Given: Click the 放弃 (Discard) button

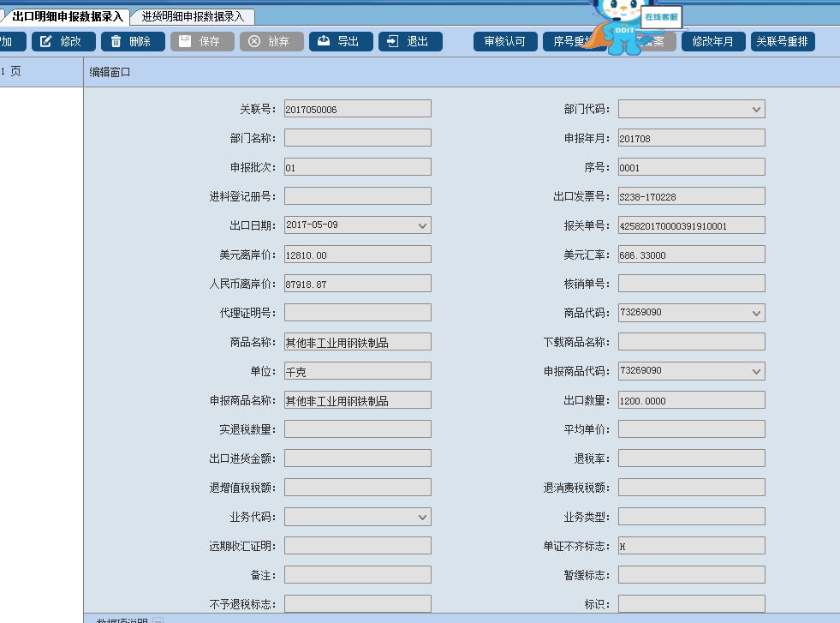Looking at the screenshot, I should point(271,41).
